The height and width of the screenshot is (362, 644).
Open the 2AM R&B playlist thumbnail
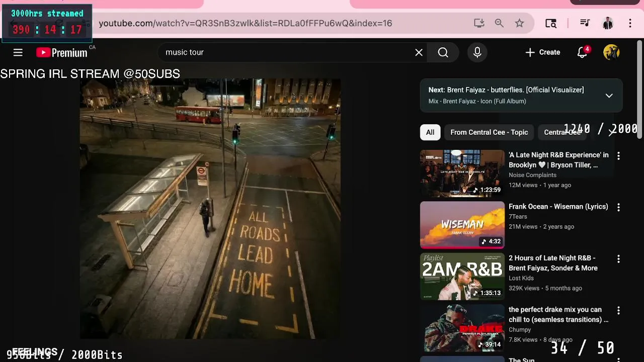(x=462, y=277)
